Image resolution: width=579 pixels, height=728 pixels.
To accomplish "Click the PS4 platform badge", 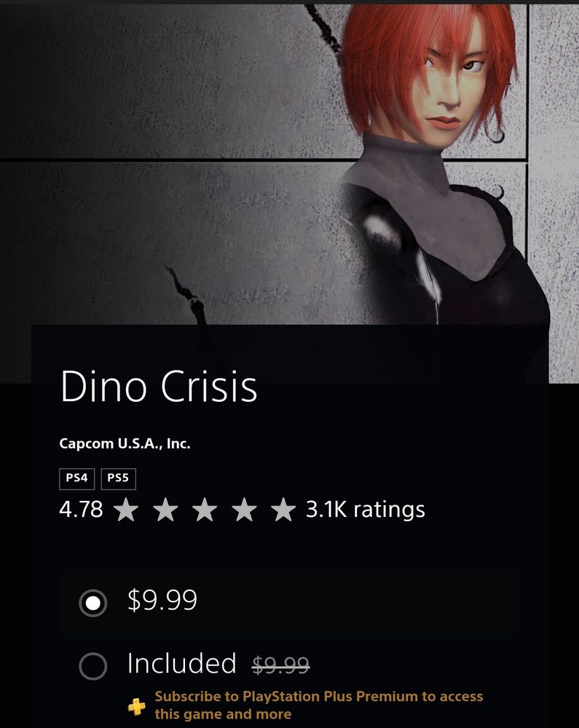I will coord(76,479).
